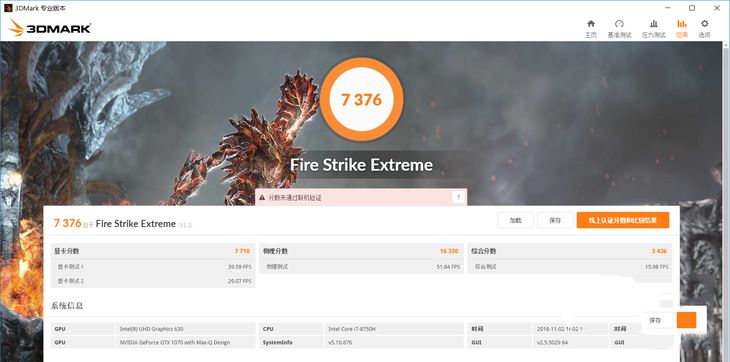730x362 pixels.
Task: Click the vertical scrollbar on the right edge
Action: coord(726,201)
